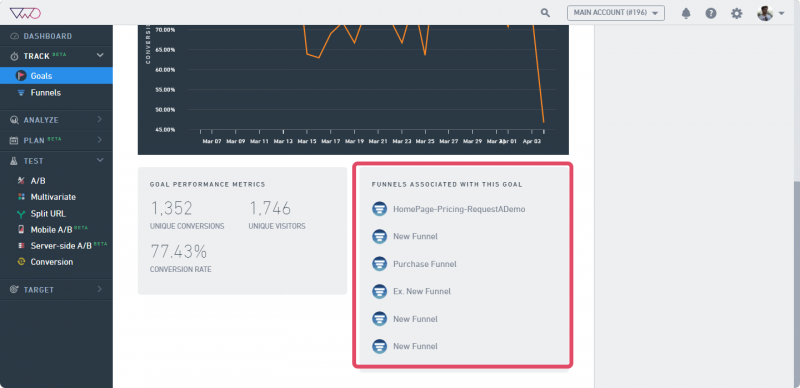Open the settings gear icon

(736, 13)
